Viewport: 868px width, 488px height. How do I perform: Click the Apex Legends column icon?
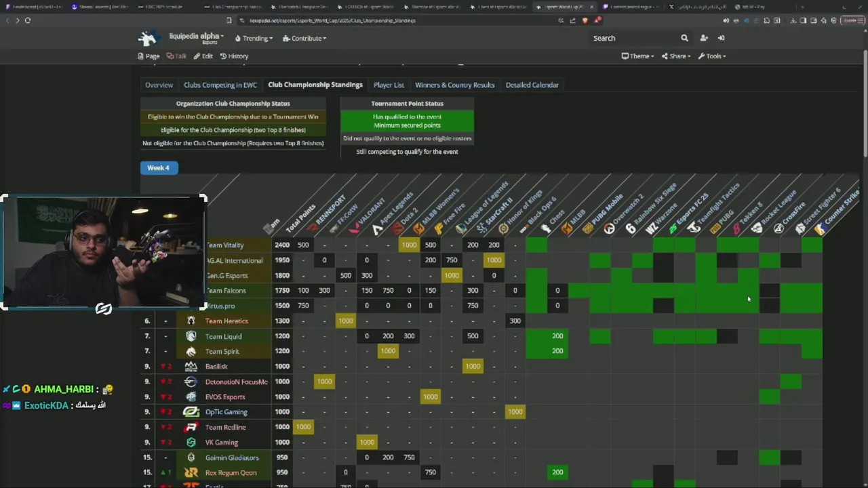(x=378, y=229)
